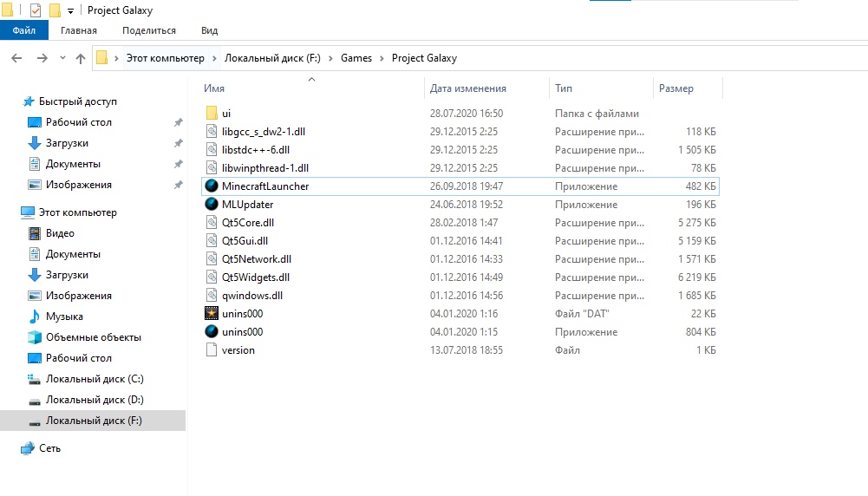Collapse the Этот компьютер tree node
This screenshot has height=496, width=868.
point(10,212)
